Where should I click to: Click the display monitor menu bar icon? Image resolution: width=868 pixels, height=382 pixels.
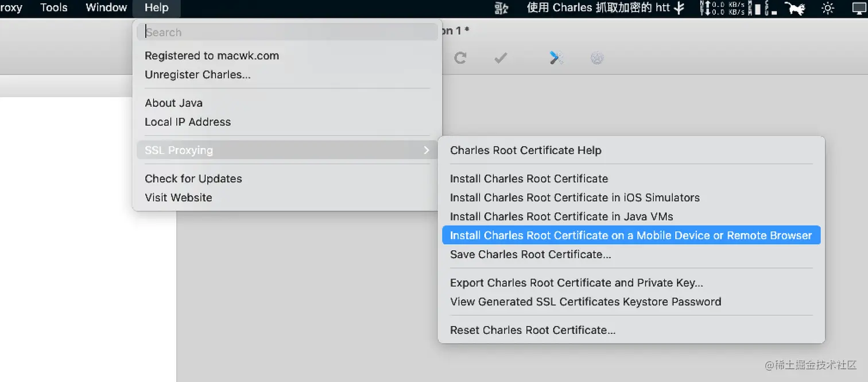859,8
